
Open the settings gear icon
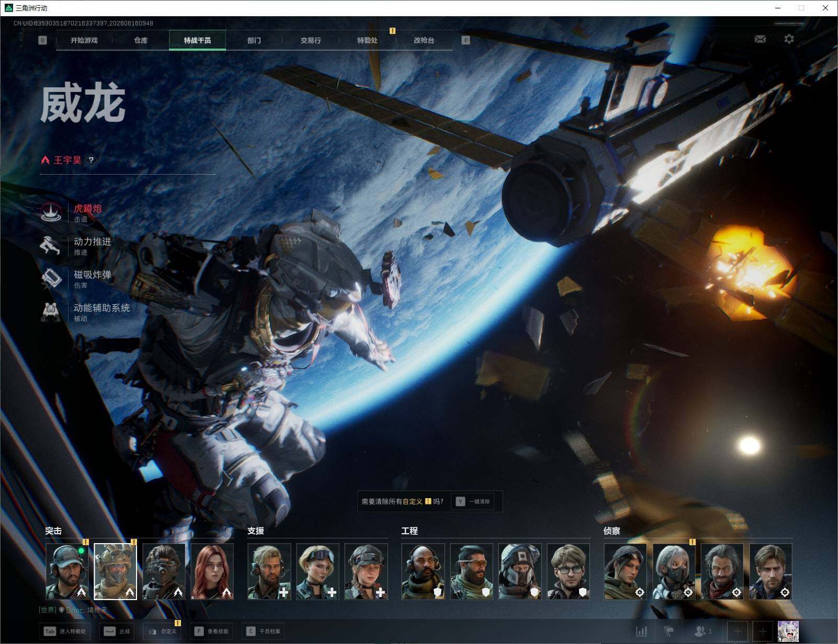click(789, 39)
